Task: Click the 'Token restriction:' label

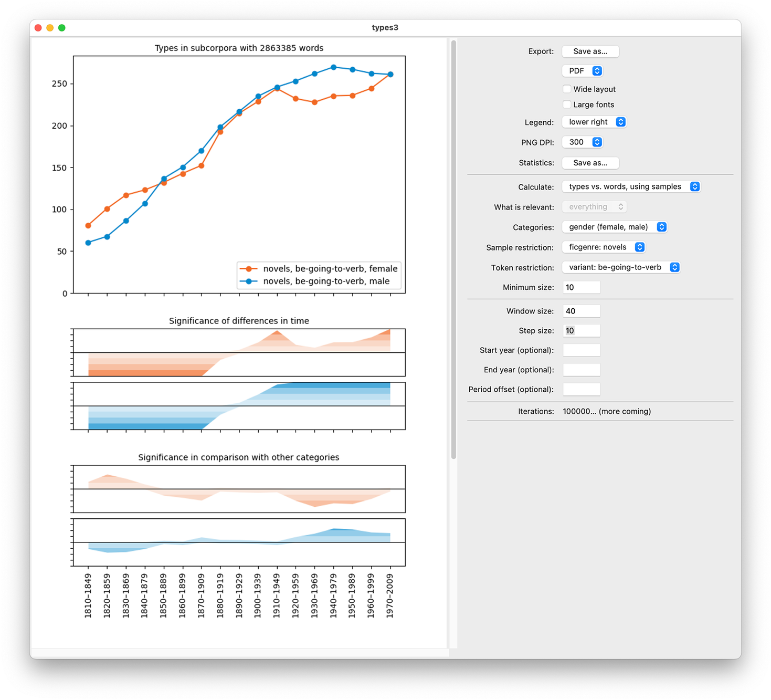Action: pos(523,268)
